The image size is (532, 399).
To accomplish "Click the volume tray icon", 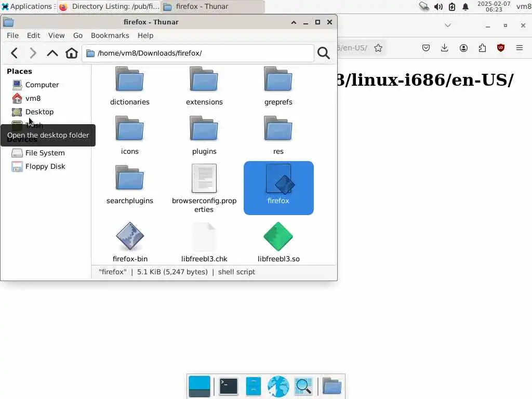I will (438, 6).
